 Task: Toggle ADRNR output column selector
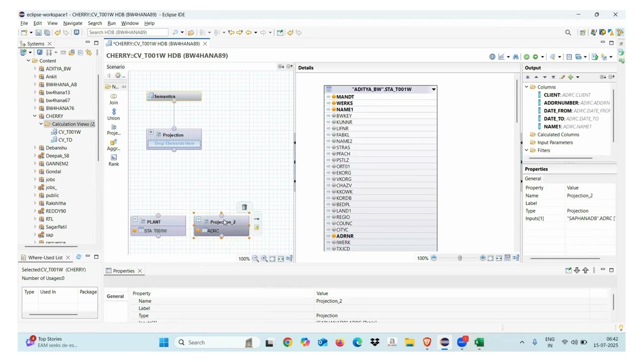(334, 236)
